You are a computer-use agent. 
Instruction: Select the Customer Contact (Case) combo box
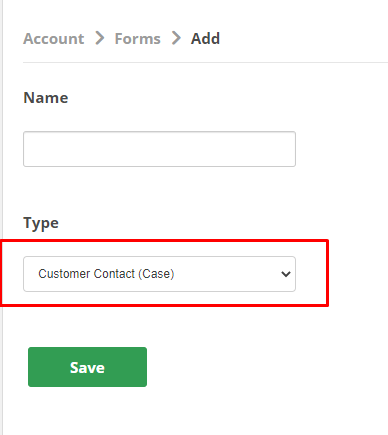159,274
